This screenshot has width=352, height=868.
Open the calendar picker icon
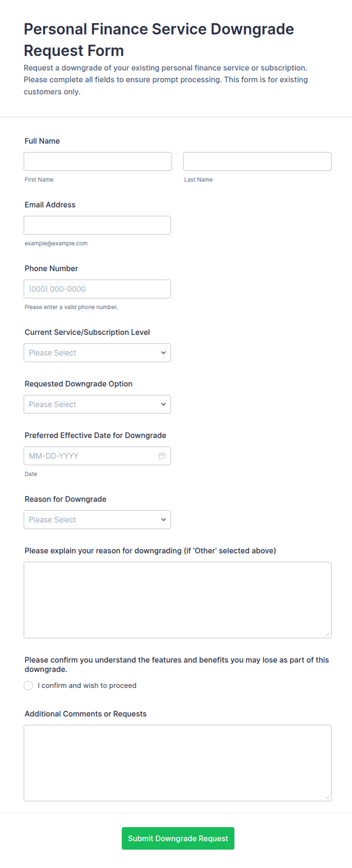coord(162,456)
